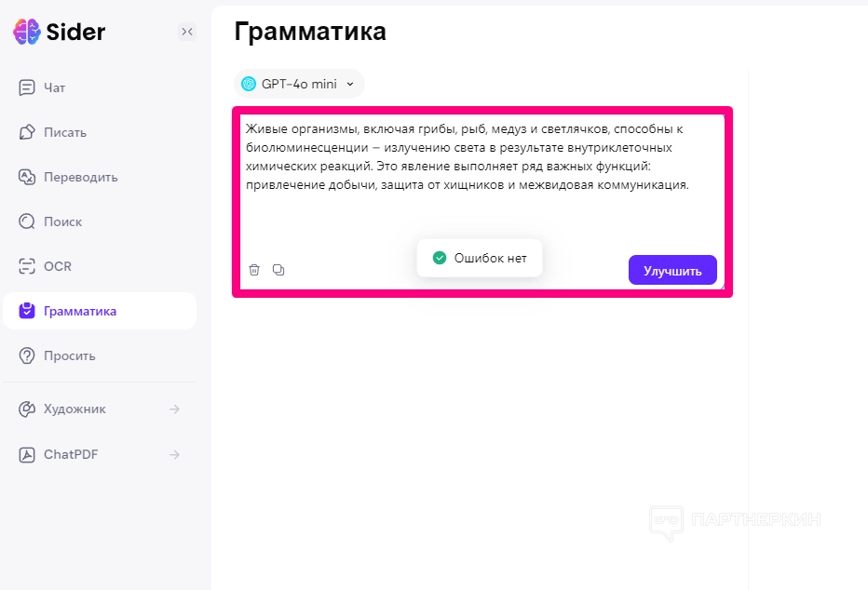868x590 pixels.
Task: Click the Просить question mark icon
Action: (27, 355)
